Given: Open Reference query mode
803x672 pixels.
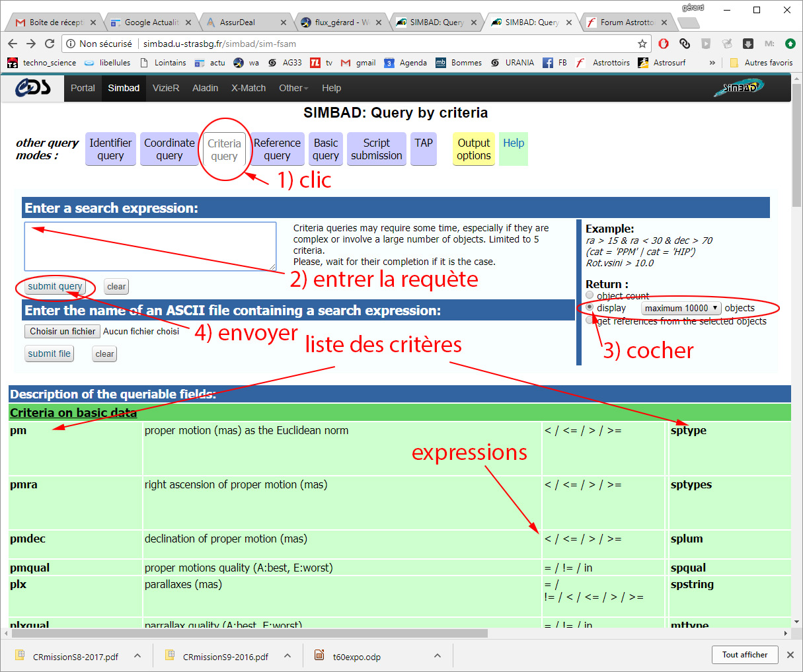Looking at the screenshot, I should 277,149.
